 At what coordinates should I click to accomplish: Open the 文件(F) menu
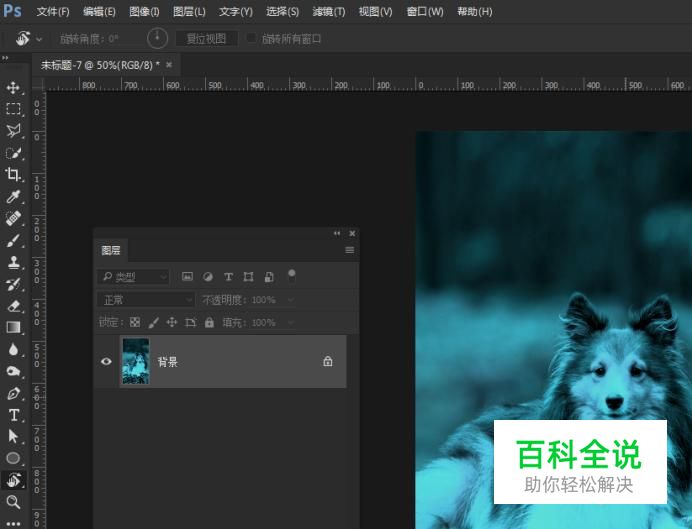(x=53, y=11)
